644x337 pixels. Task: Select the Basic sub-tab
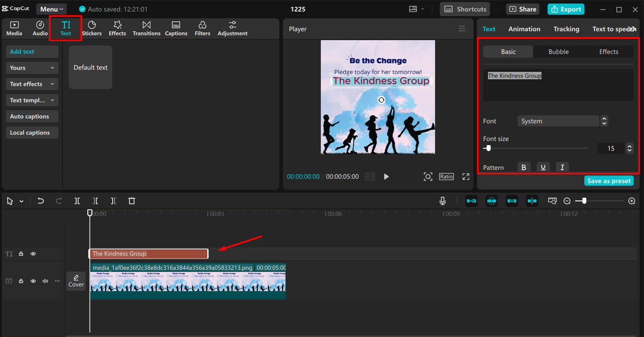tap(508, 51)
